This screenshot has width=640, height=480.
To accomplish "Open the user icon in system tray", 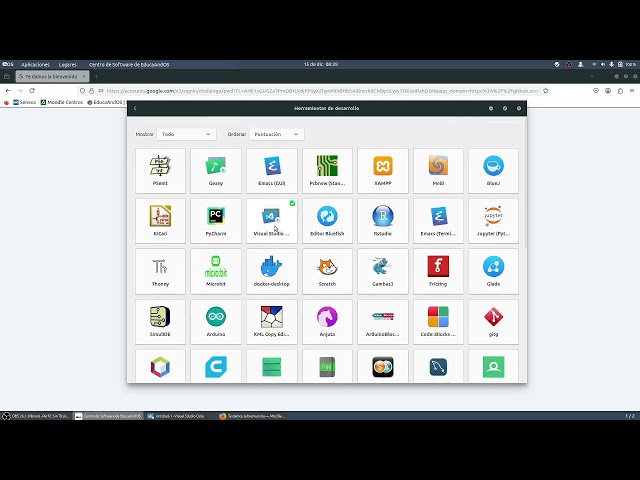I will [x=580, y=64].
